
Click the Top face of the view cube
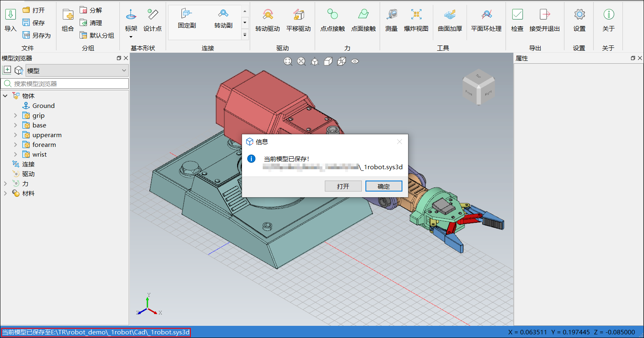[478, 77]
